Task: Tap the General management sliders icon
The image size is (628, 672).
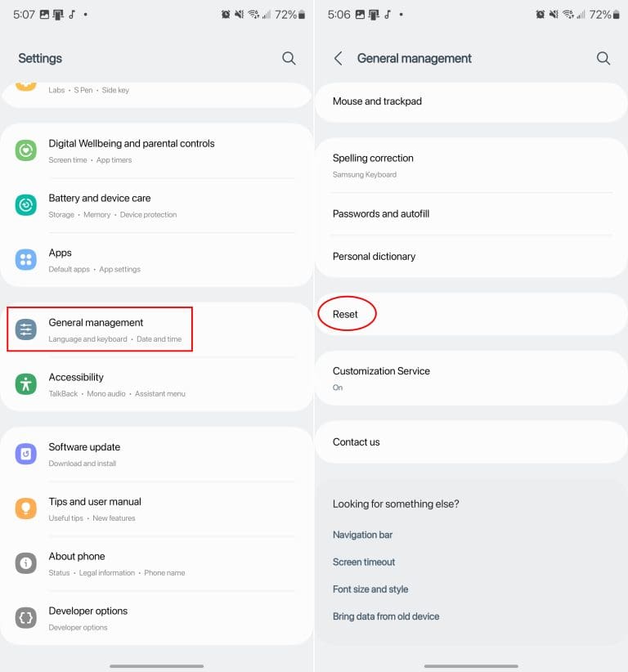Action: click(25, 329)
